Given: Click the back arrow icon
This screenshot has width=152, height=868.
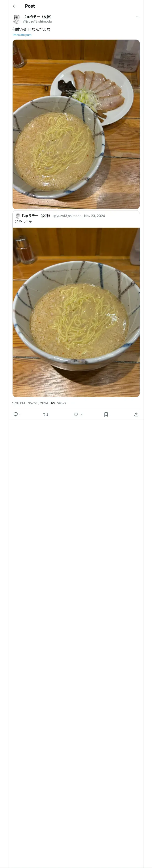Looking at the screenshot, I should click(14, 6).
